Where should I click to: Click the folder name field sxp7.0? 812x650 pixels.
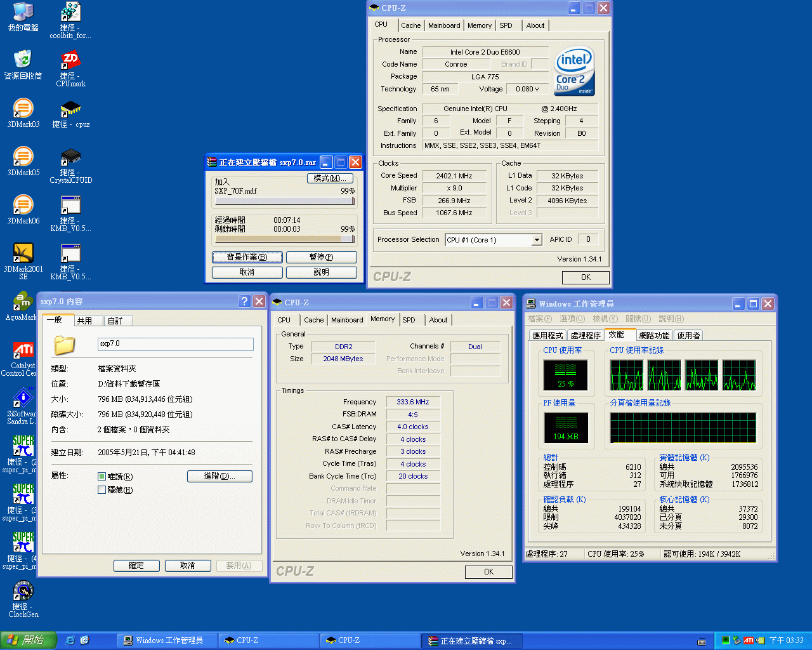[x=176, y=344]
